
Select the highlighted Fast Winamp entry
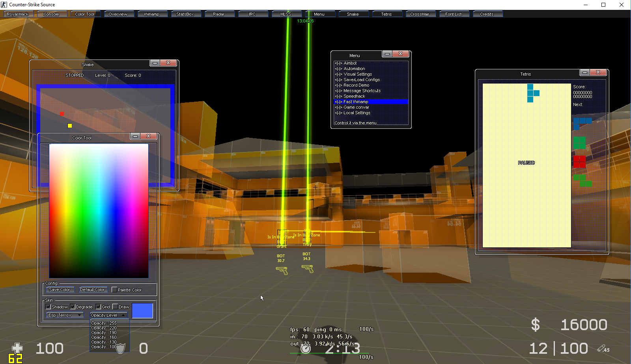pos(371,102)
